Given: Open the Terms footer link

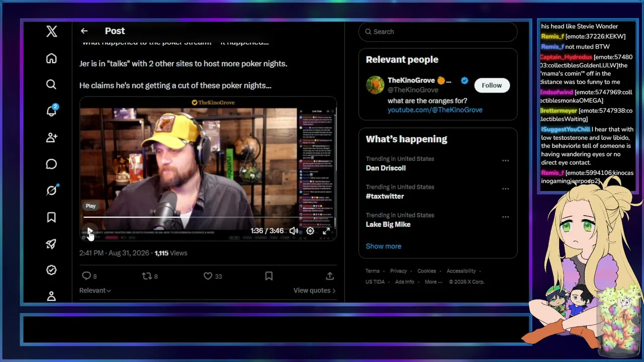Looking at the screenshot, I should [372, 271].
